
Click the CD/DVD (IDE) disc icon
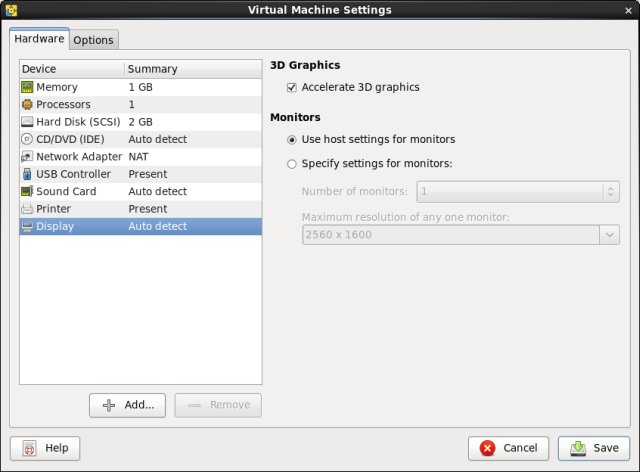coord(27,139)
